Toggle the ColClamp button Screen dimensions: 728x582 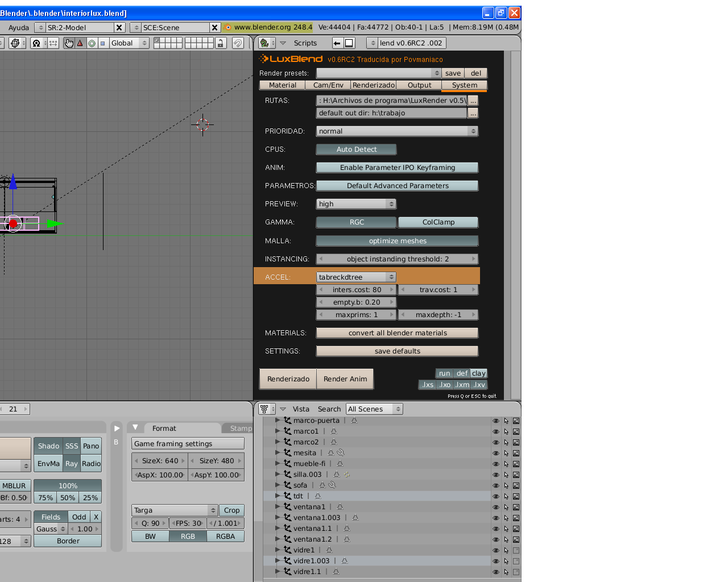tap(439, 222)
